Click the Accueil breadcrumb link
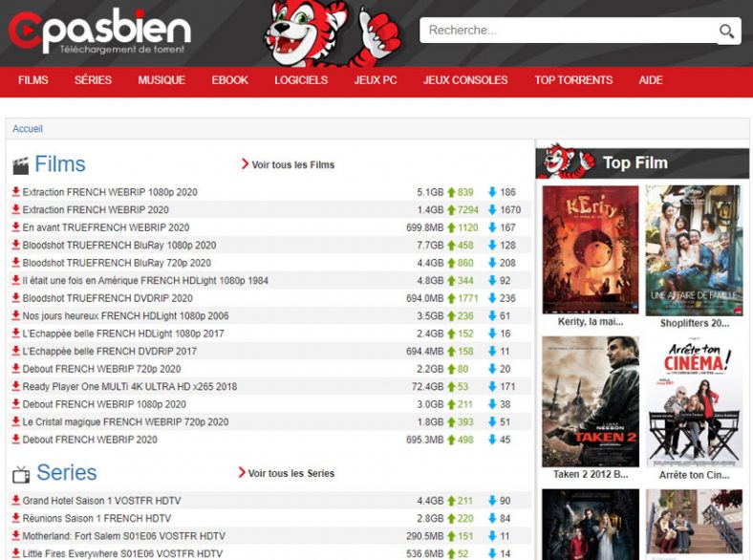Image resolution: width=753 pixels, height=560 pixels. (x=28, y=129)
